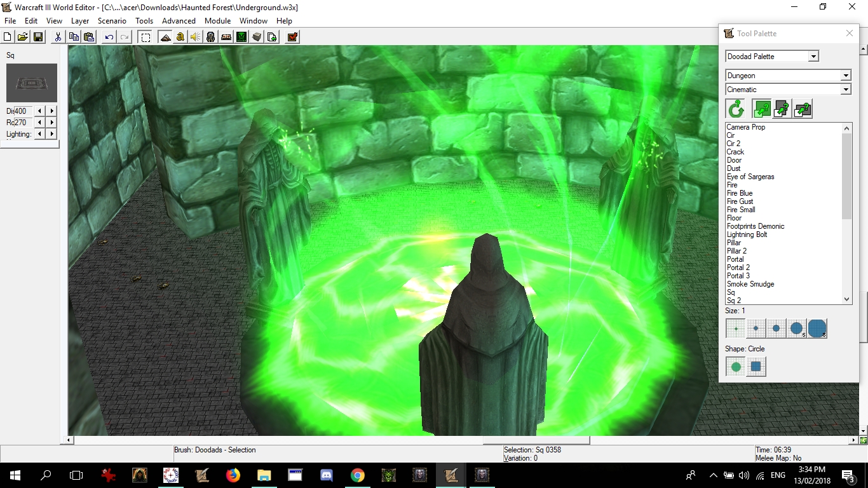Image resolution: width=868 pixels, height=488 pixels.
Task: Open Google Chrome from the taskbar
Action: 358,475
